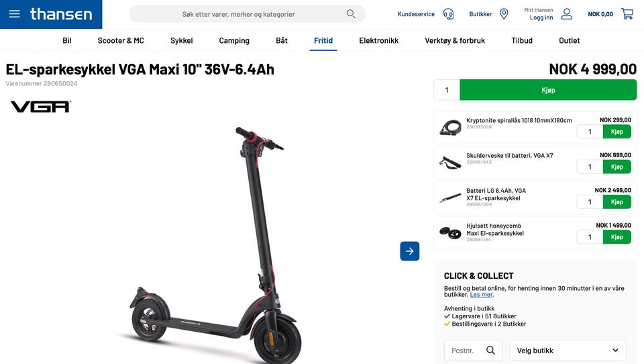Select the Fritid category tab
This screenshot has width=644, height=364.
pyautogui.click(x=323, y=41)
